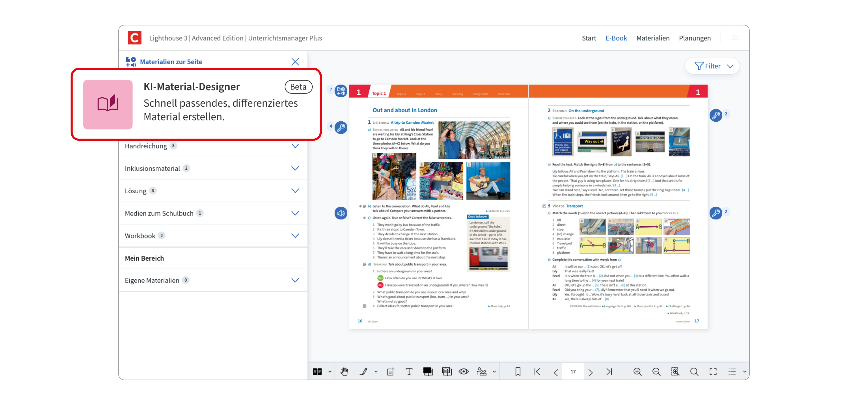Toggle the eye reading-view icon in the toolbar
868x405 pixels.
464,371
